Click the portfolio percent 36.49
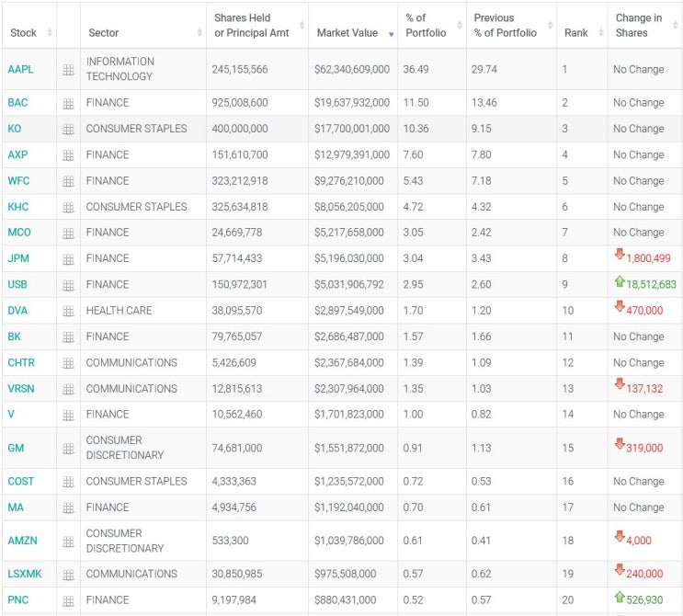 coord(416,69)
